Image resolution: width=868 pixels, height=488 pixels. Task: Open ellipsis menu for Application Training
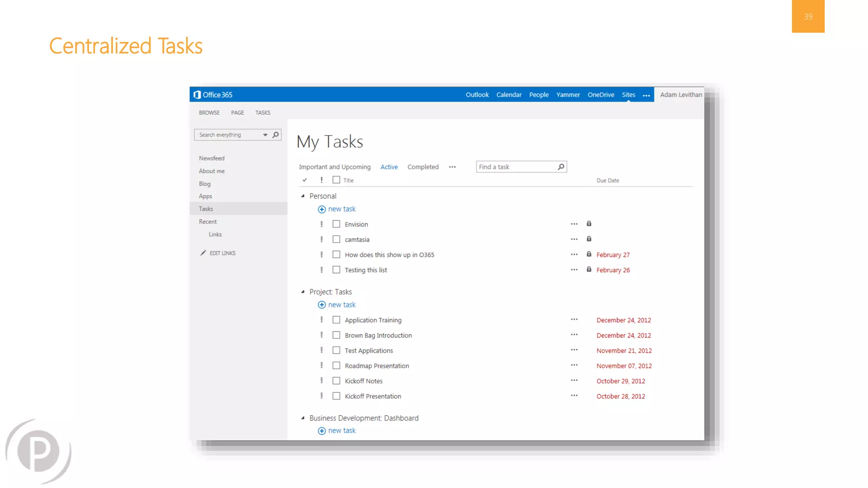click(x=574, y=320)
